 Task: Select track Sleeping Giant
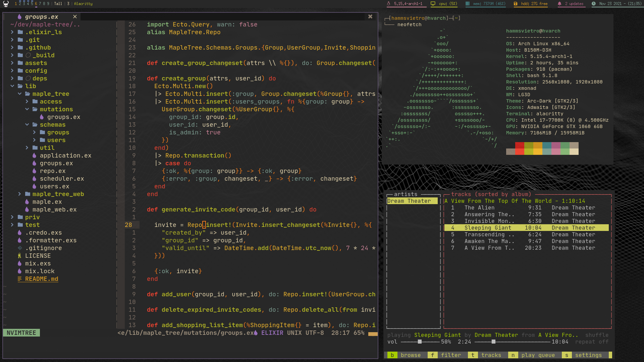click(526, 228)
